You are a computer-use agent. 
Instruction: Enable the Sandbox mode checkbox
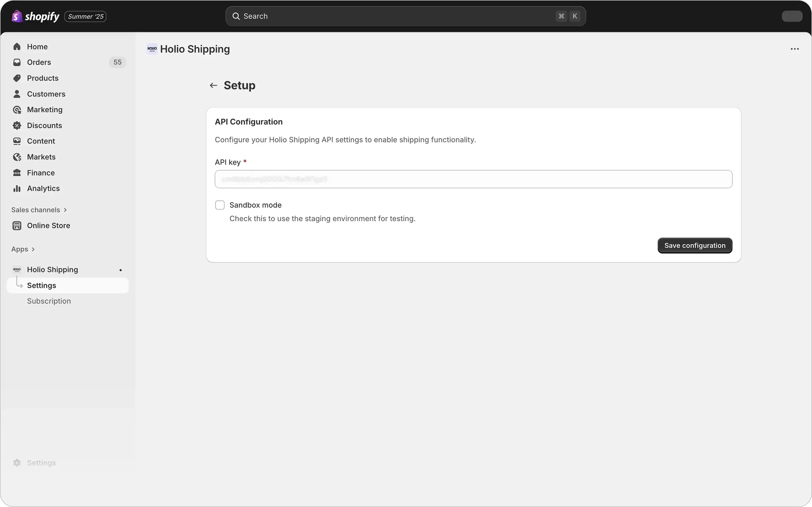[x=220, y=205]
